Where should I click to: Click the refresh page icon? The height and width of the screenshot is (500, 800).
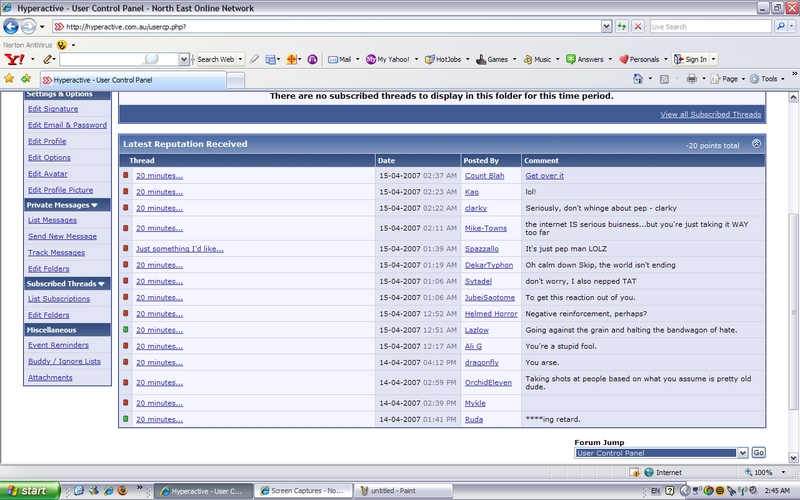[622, 26]
